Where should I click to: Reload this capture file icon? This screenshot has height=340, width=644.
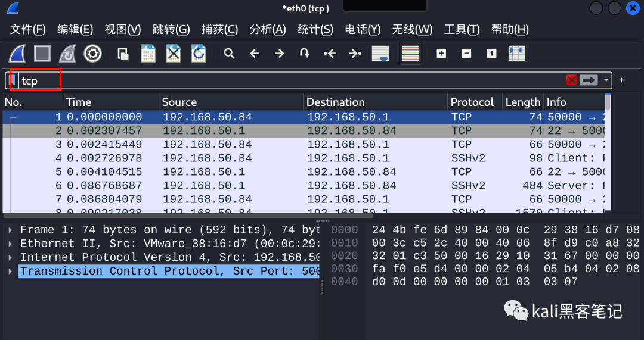click(x=199, y=54)
